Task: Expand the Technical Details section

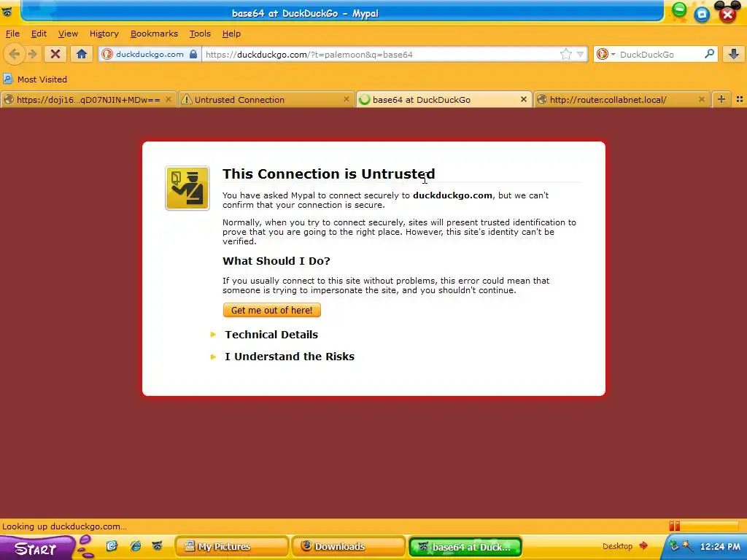Action: point(271,334)
